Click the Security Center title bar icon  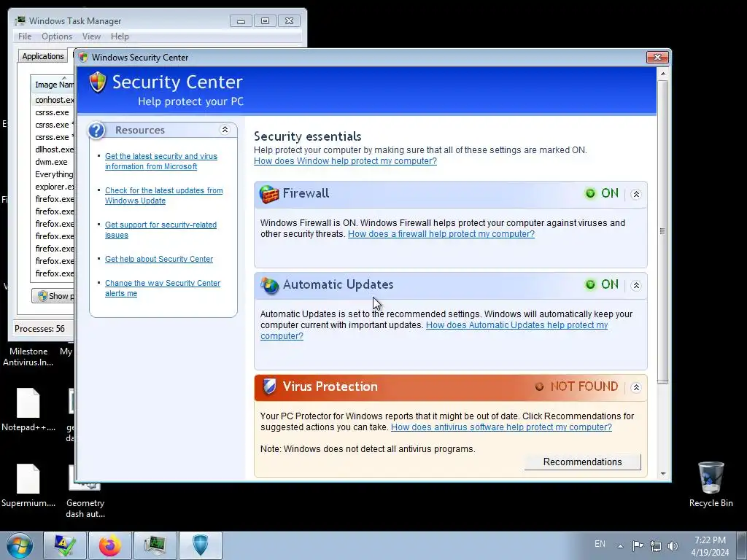coord(83,57)
